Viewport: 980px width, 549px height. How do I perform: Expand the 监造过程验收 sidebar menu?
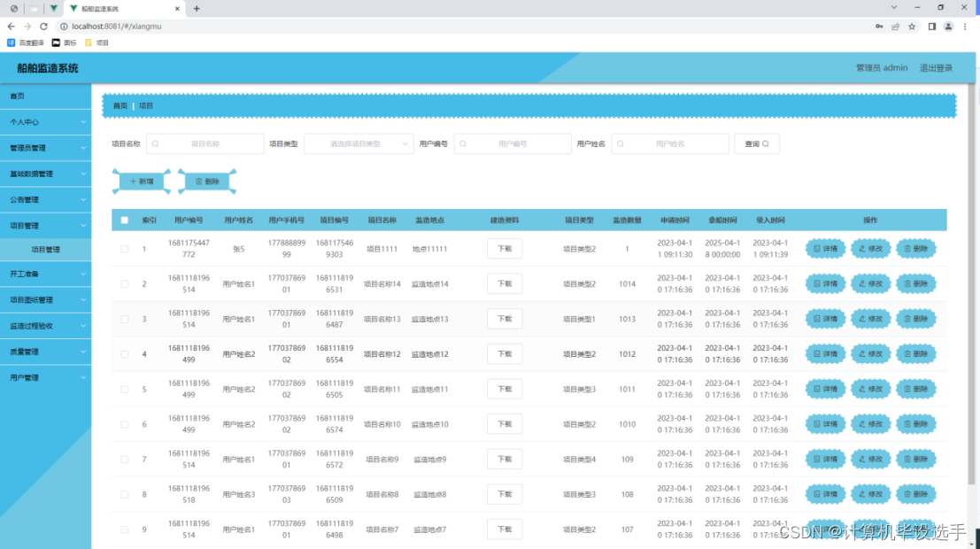click(46, 326)
